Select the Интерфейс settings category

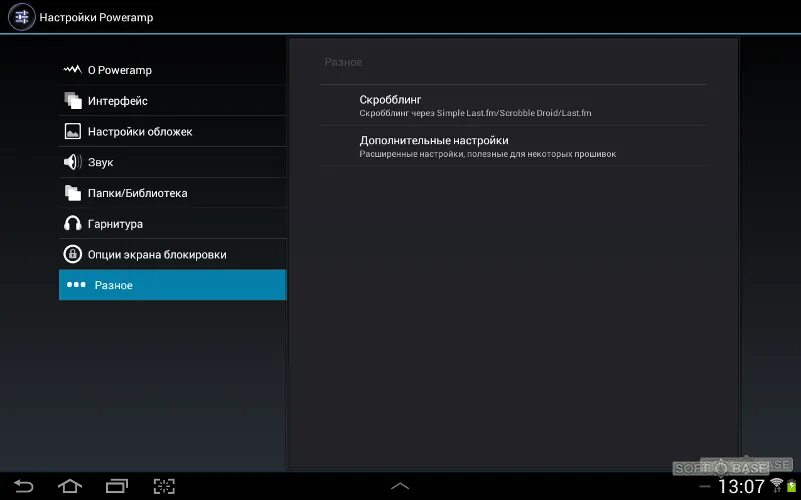(173, 101)
